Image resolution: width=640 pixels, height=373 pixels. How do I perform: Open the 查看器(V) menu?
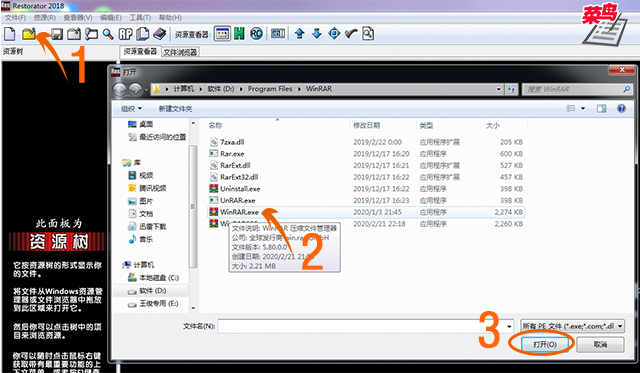pos(78,18)
